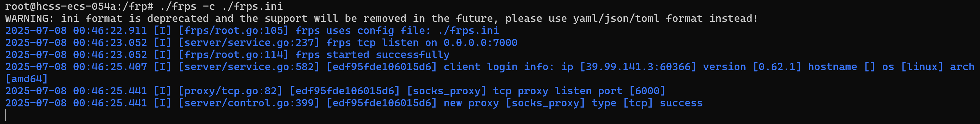Image resolution: width=980 pixels, height=124 pixels.
Task: Click the client IP [39.99.141.3:60366]
Action: click(638, 67)
